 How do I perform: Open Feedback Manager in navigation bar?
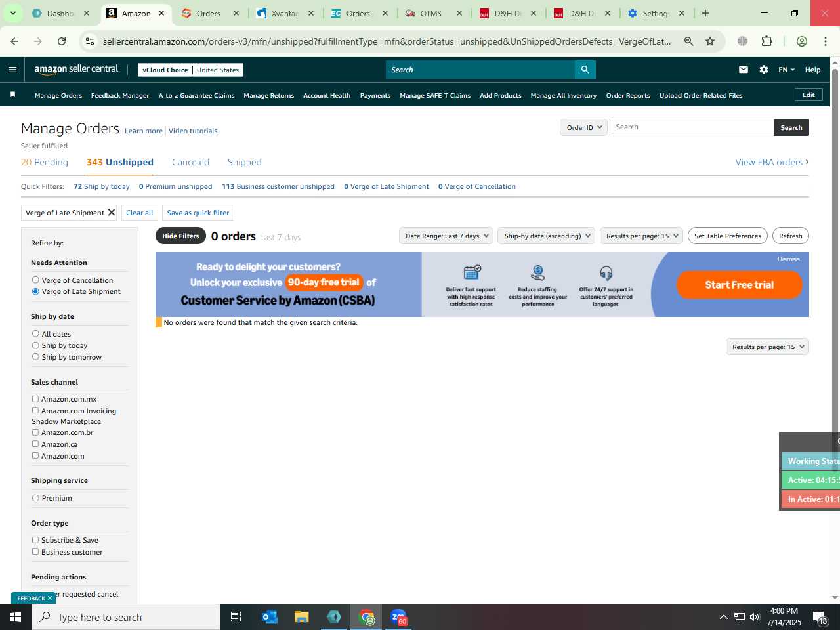(x=120, y=95)
